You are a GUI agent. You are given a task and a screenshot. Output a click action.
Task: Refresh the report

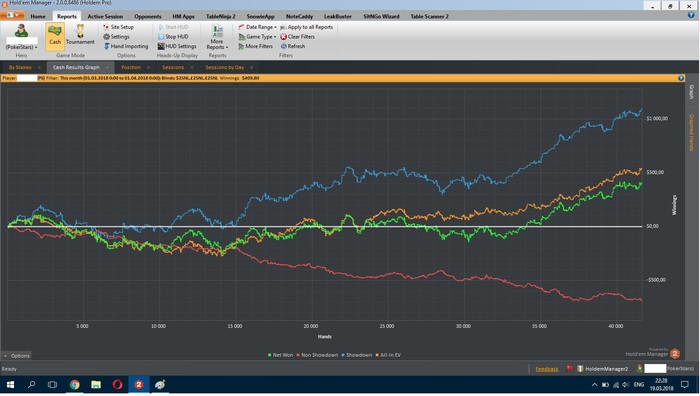pos(293,46)
